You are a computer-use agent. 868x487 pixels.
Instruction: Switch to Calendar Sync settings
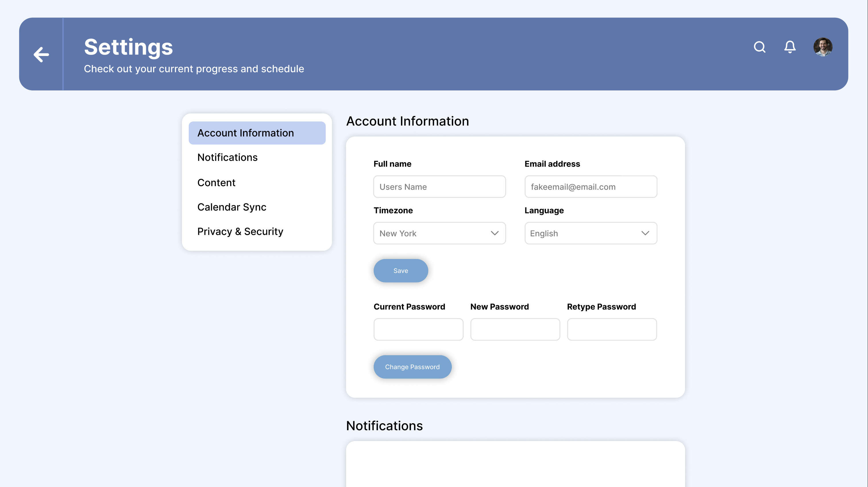click(232, 207)
